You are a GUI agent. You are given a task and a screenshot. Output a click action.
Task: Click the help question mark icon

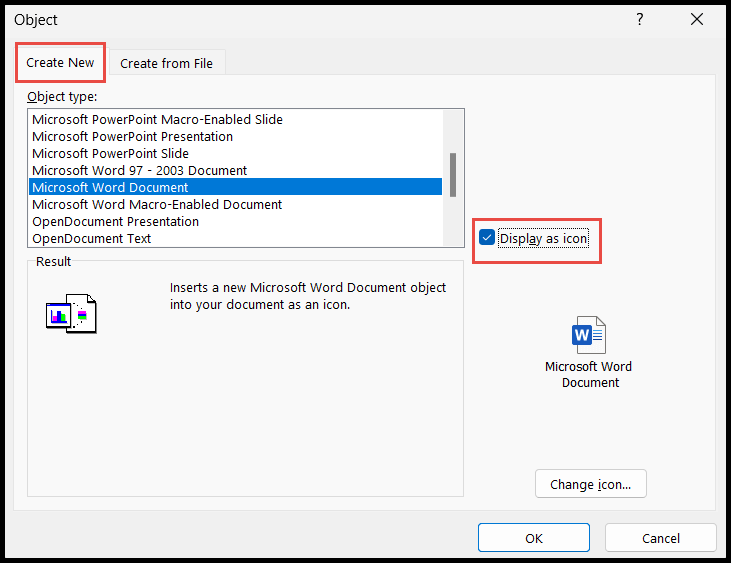[640, 19]
